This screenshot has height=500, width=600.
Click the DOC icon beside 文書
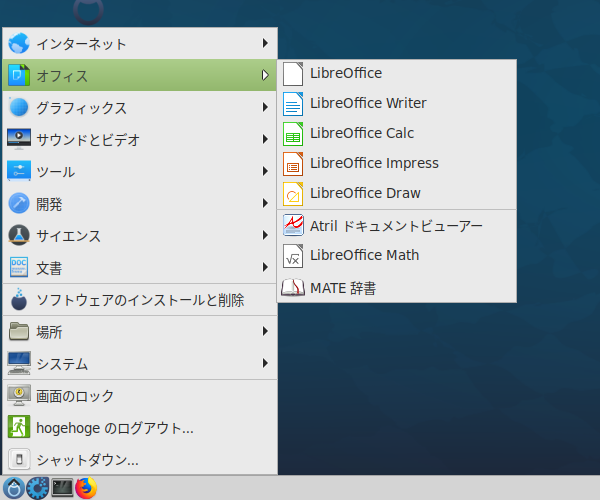19,267
